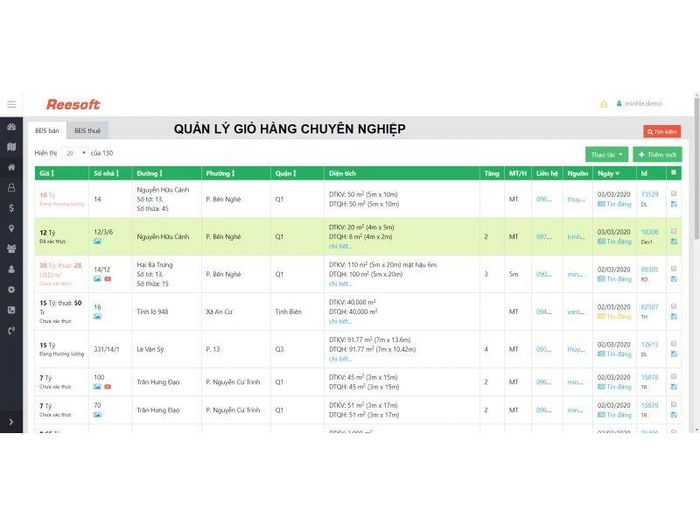
Task: Toggle the select-all checkbox in table header
Action: tap(674, 172)
